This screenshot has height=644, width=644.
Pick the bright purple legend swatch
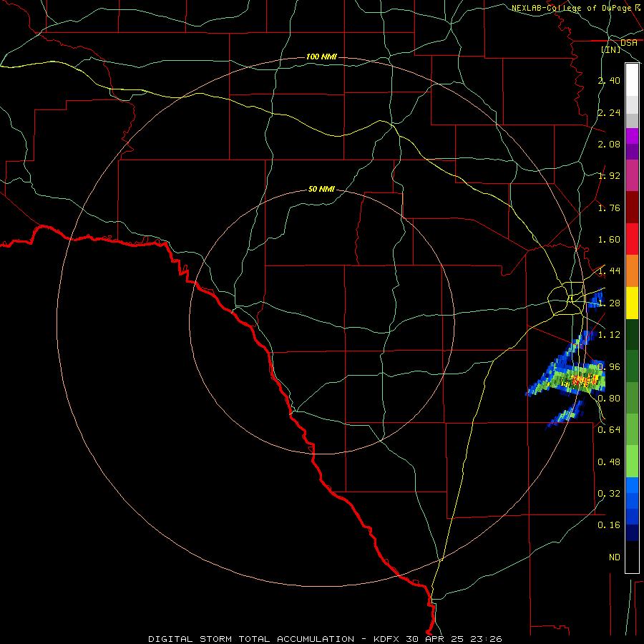click(x=632, y=136)
